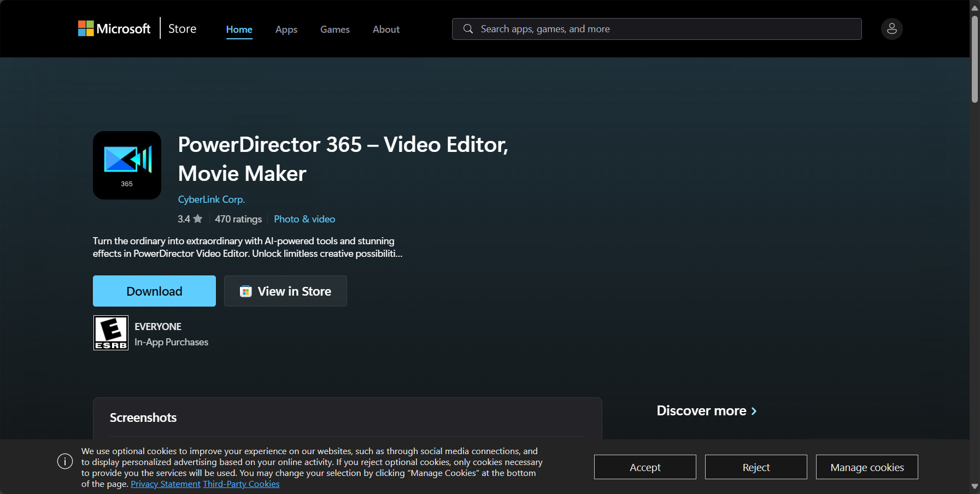Click the 3.4 star rating
Viewport: 980px width, 494px height.
(190, 219)
